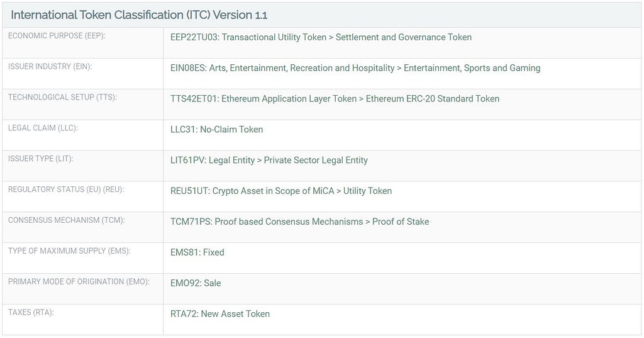Select the ECONOMIC PURPOSE (EEP) label
Image resolution: width=644 pixels, height=338 pixels.
click(57, 36)
